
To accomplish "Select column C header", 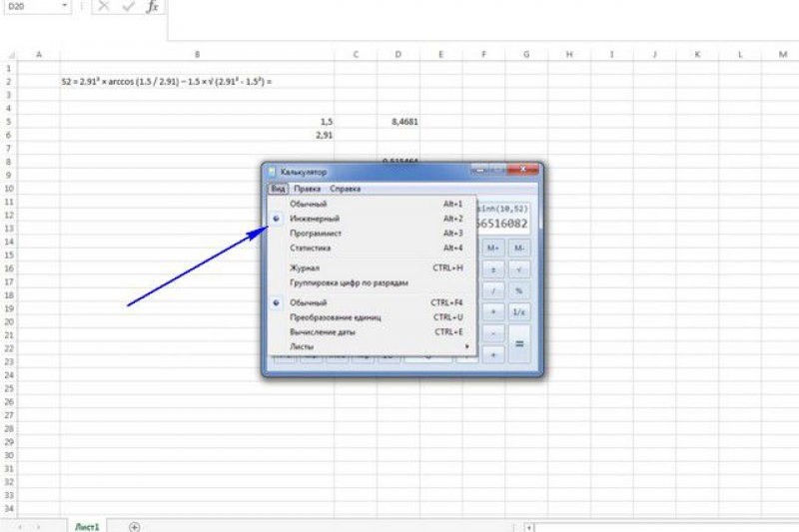I will click(356, 55).
